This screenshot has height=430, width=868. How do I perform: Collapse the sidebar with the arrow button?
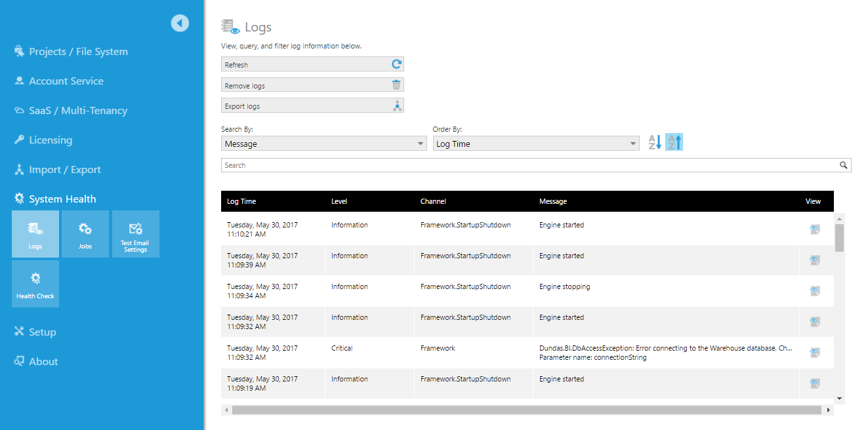pos(180,23)
